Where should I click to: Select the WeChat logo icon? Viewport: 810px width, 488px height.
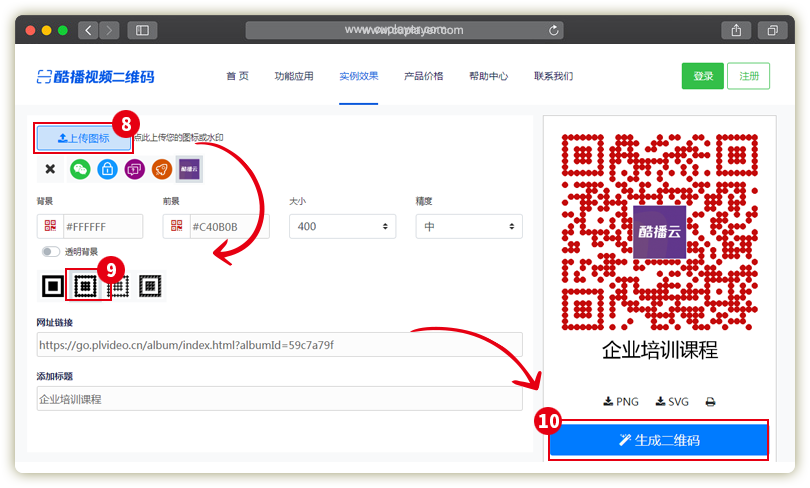pyautogui.click(x=80, y=170)
